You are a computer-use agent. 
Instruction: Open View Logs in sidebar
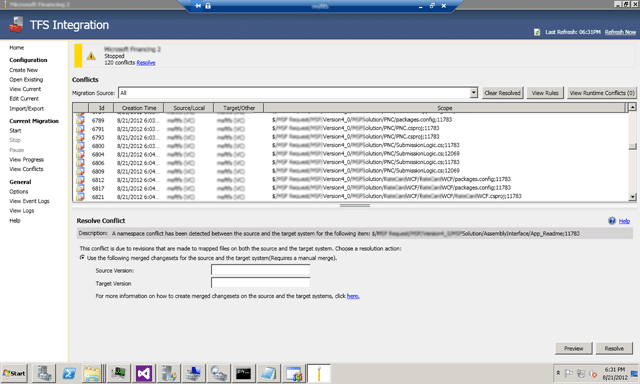22,211
